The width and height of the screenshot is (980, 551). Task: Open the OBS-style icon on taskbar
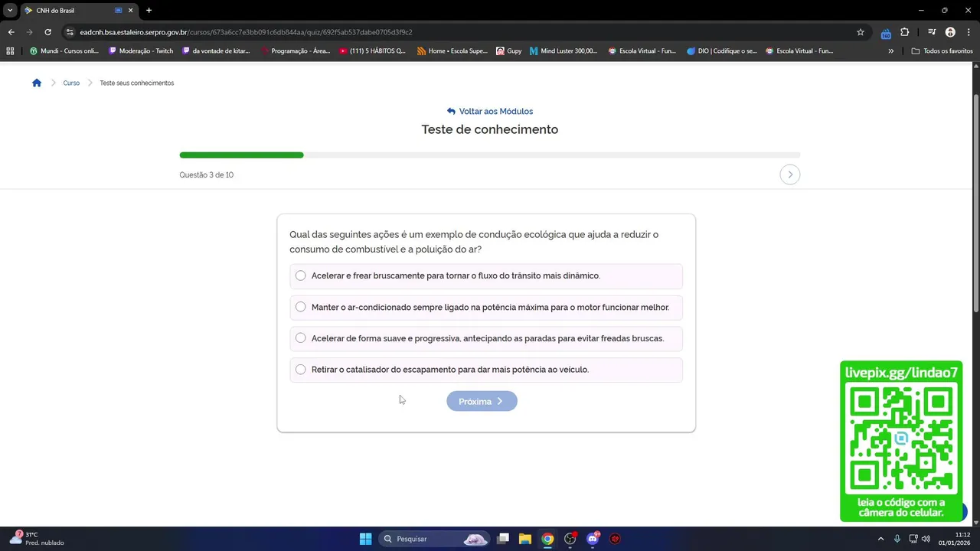tap(570, 539)
